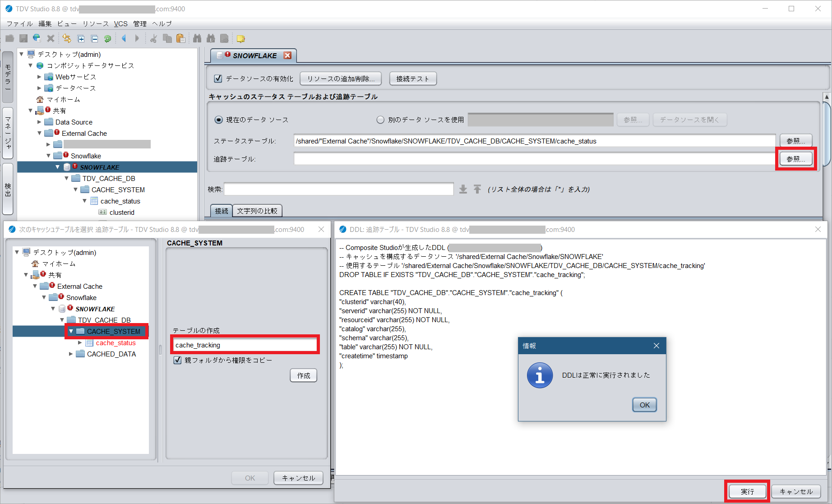The height and width of the screenshot is (504, 832).
Task: Select 現在のデータ ソース radio button
Action: (218, 120)
